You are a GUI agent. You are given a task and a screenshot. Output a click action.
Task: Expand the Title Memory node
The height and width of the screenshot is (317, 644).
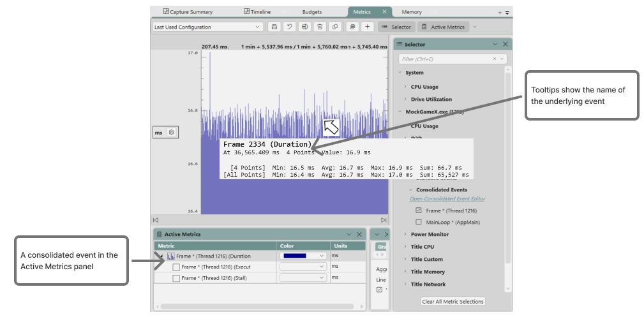(405, 272)
